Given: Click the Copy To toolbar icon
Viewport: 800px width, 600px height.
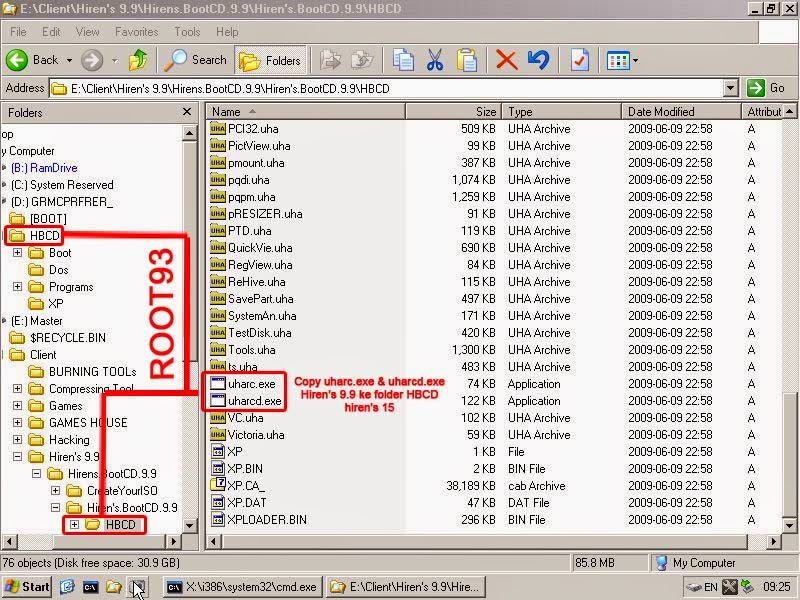Looking at the screenshot, I should 362,60.
